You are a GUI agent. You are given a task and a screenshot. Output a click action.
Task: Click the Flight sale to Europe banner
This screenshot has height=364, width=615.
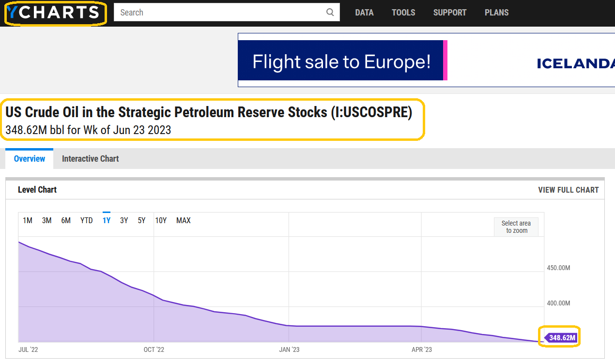(x=341, y=61)
